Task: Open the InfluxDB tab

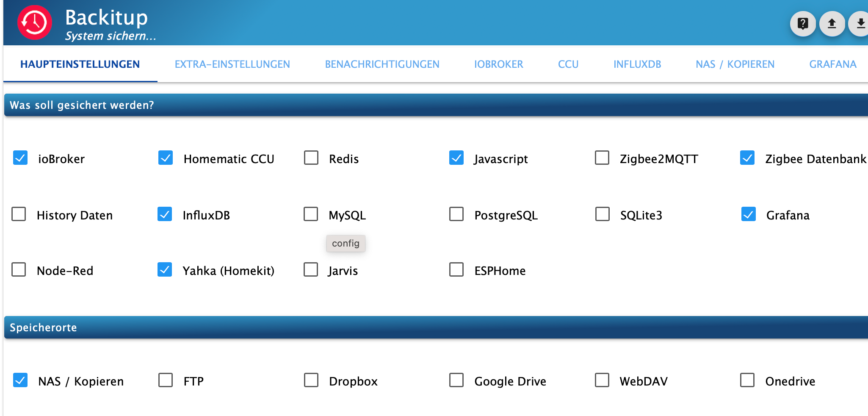Action: click(637, 64)
